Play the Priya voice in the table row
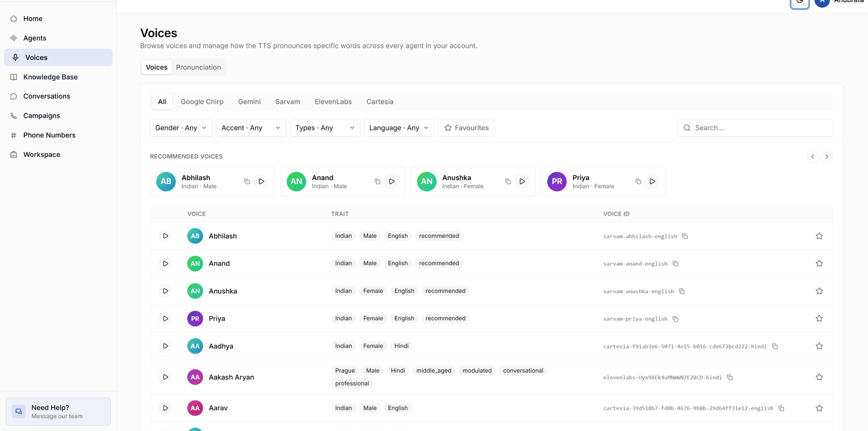Image resolution: width=868 pixels, height=431 pixels. point(165,319)
